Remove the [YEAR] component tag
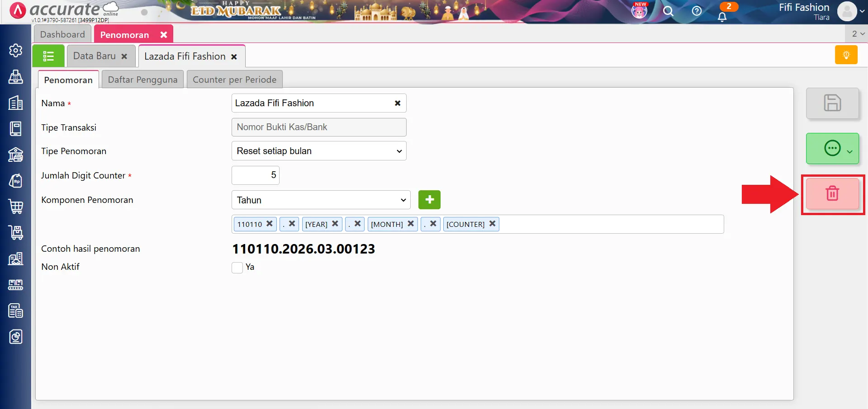 point(335,224)
